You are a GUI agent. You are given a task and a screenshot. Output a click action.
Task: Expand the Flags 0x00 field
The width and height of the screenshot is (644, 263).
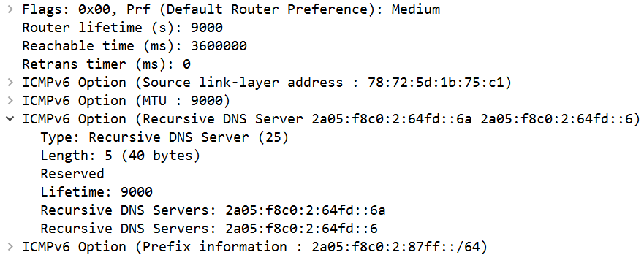(10, 9)
